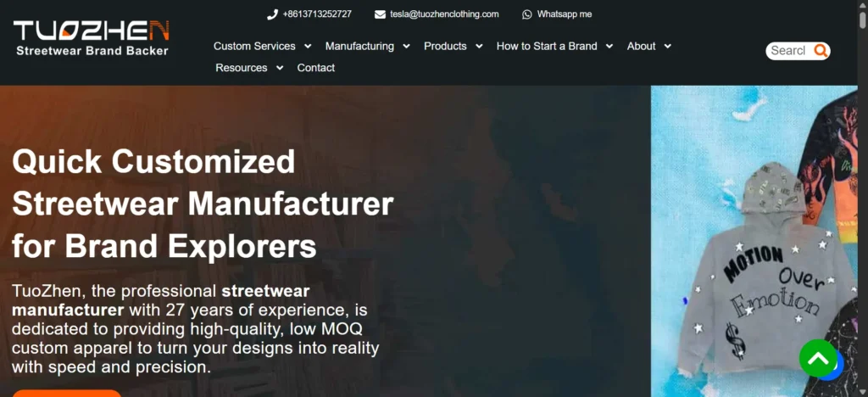Click the WhatsApp logo icon
The height and width of the screenshot is (397, 868).
point(527,14)
